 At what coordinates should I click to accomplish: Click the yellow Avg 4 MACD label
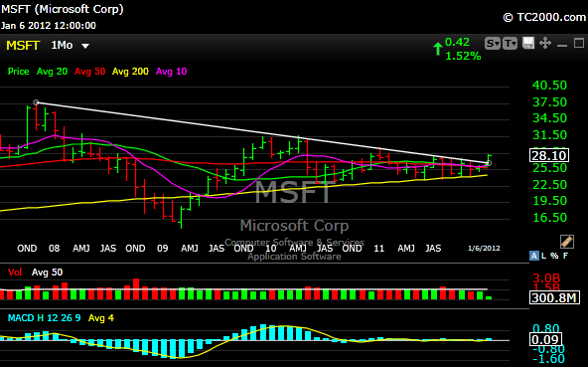[x=101, y=318]
